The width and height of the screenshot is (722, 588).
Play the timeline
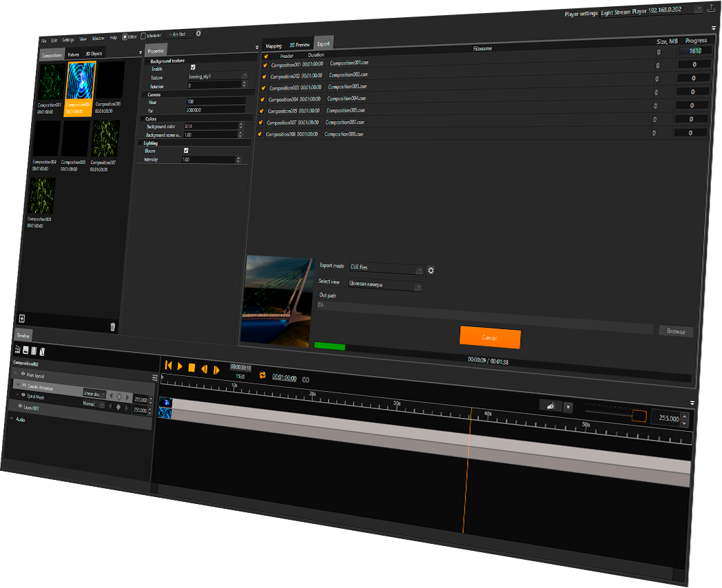(180, 367)
